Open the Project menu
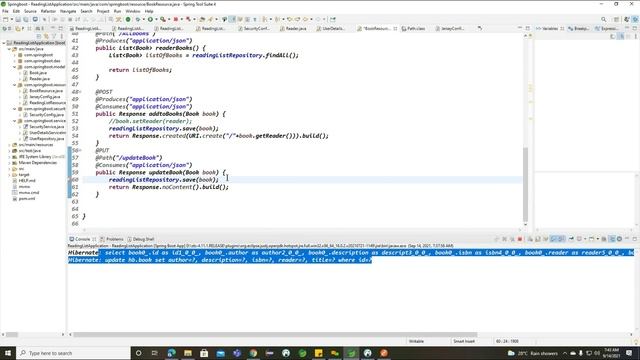Image resolution: width=640 pixels, height=360 pixels. [103, 11]
